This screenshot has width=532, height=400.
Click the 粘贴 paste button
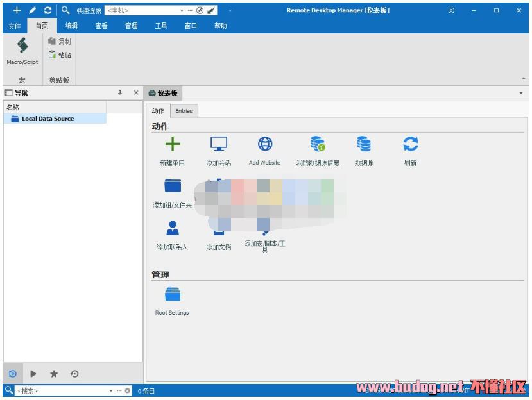coord(60,55)
